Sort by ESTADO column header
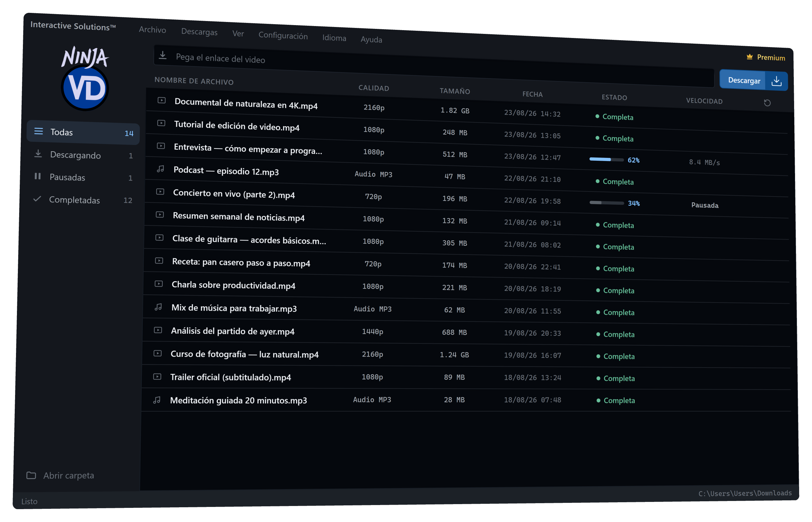The height and width of the screenshot is (522, 812). click(x=614, y=97)
